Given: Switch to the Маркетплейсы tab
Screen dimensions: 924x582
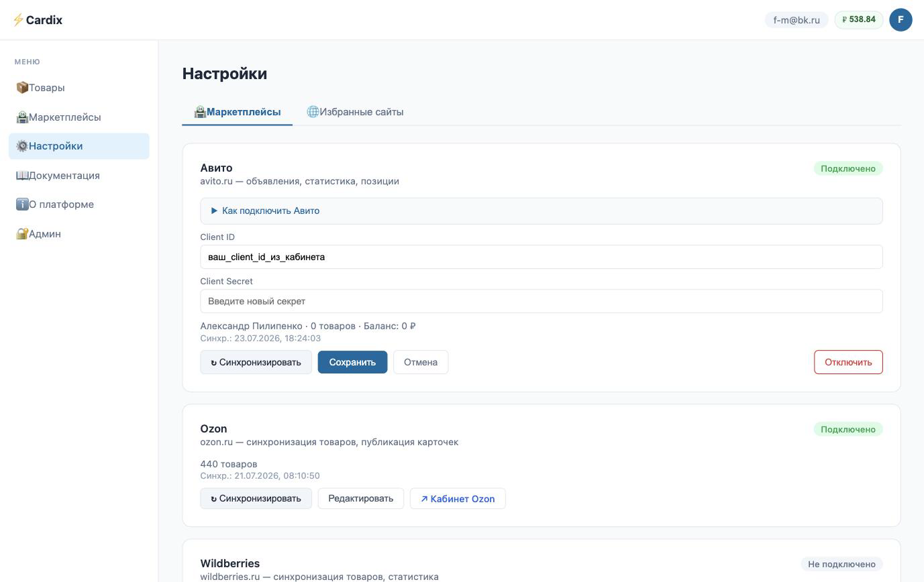Looking at the screenshot, I should (x=237, y=112).
